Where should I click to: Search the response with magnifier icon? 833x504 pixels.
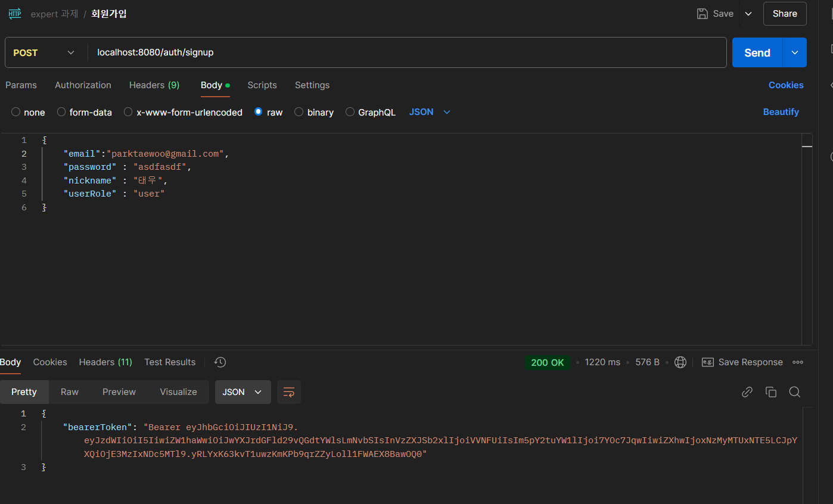point(794,392)
